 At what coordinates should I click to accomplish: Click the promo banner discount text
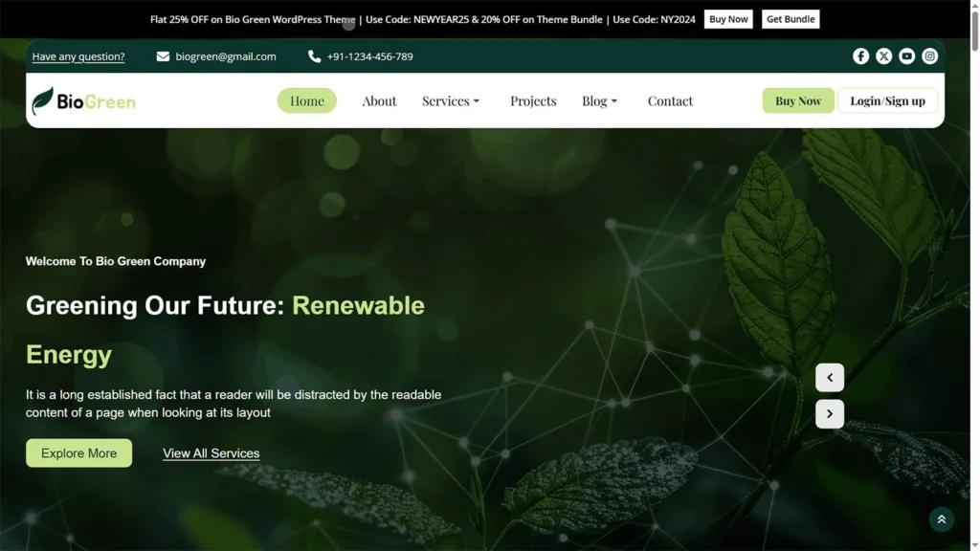point(422,19)
